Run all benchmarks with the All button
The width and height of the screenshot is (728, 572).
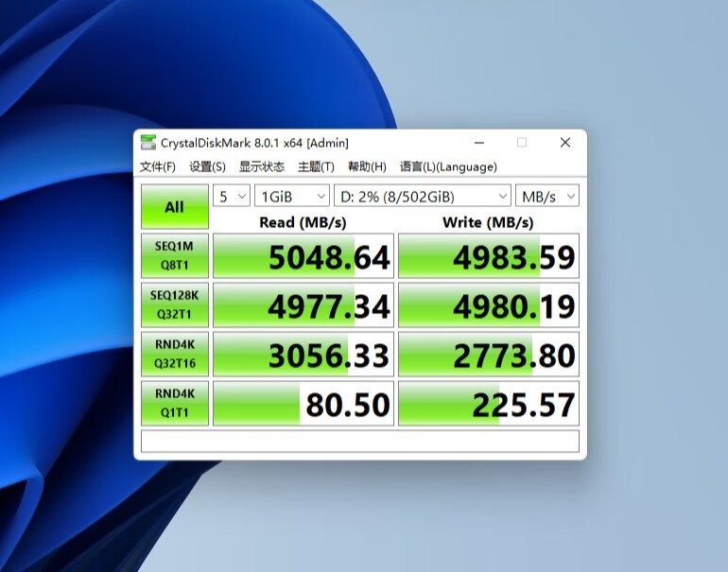point(175,207)
